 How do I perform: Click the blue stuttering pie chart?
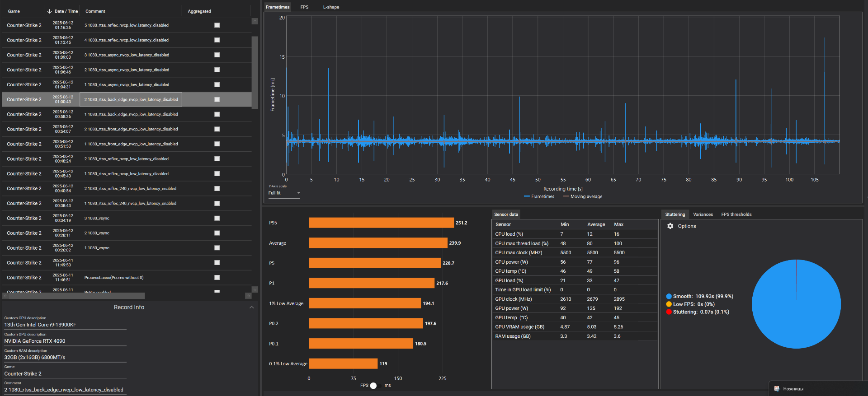point(796,304)
